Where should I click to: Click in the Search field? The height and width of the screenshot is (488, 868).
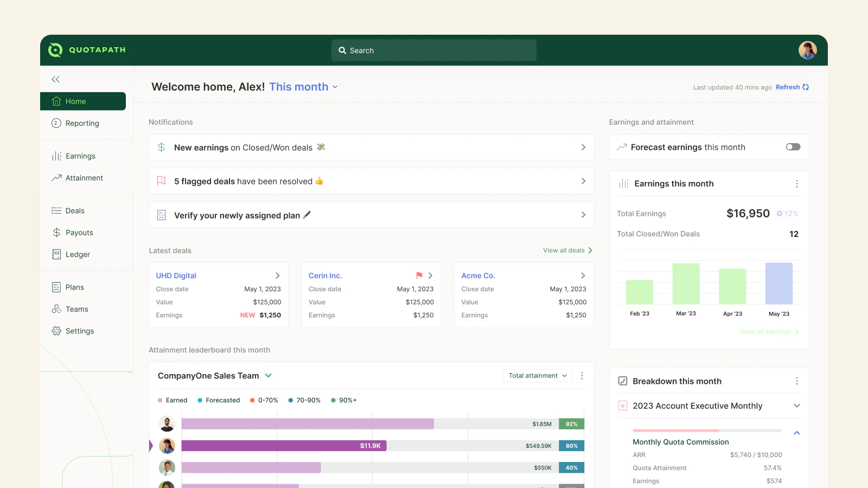point(433,50)
